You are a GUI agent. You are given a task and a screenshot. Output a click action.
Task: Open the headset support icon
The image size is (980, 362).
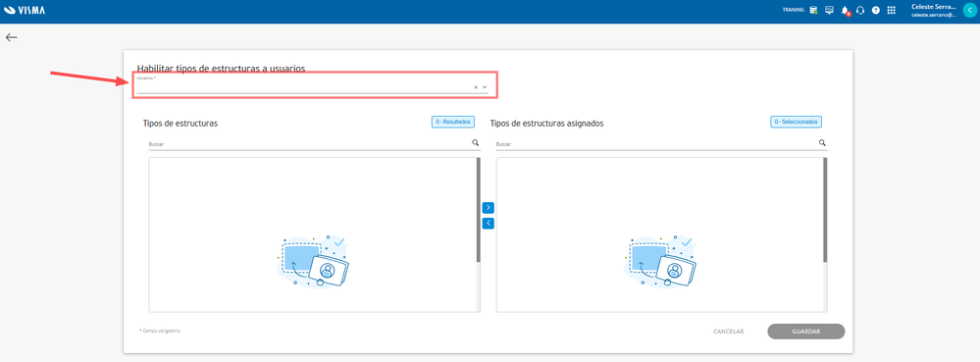pos(860,10)
